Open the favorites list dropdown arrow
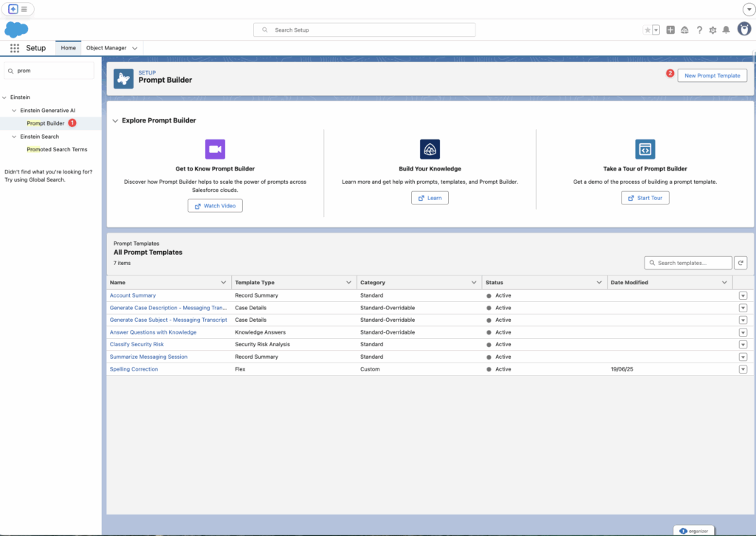Image resolution: width=756 pixels, height=536 pixels. pyautogui.click(x=656, y=30)
